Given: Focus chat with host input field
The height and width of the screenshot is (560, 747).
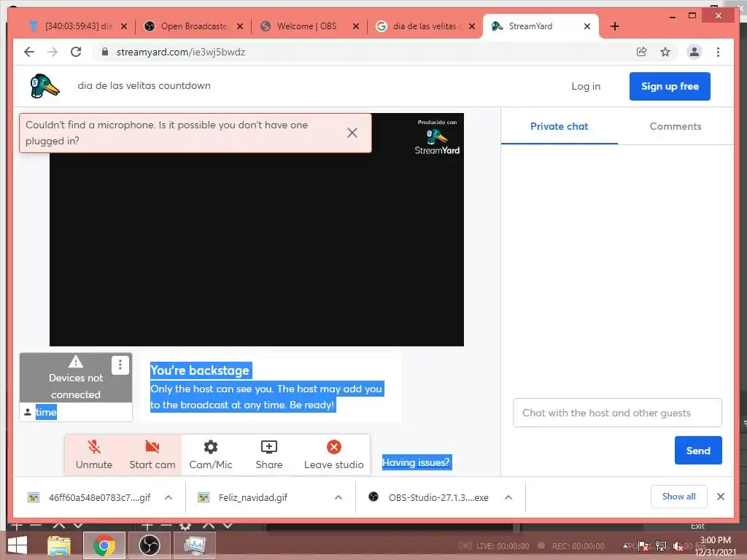Looking at the screenshot, I should tap(617, 413).
